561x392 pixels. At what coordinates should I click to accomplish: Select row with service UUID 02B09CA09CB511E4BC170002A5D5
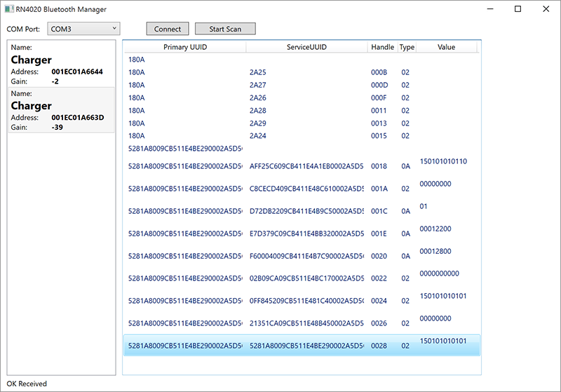[302, 278]
